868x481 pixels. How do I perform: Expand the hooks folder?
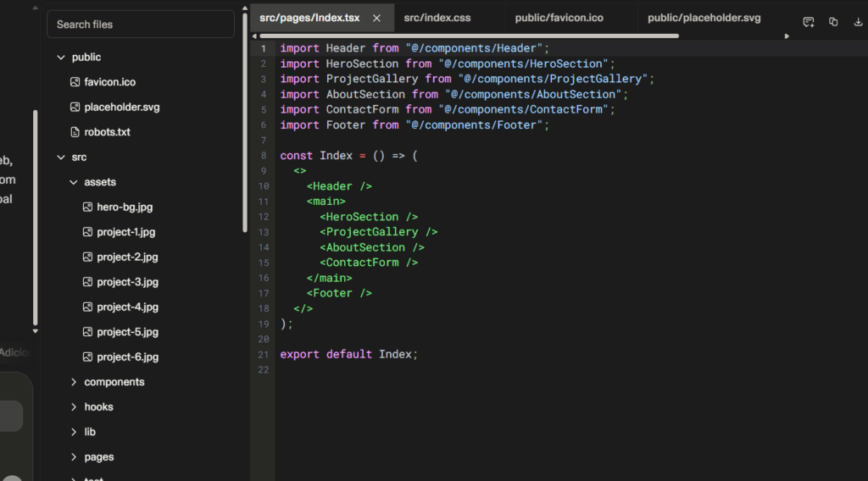point(74,407)
